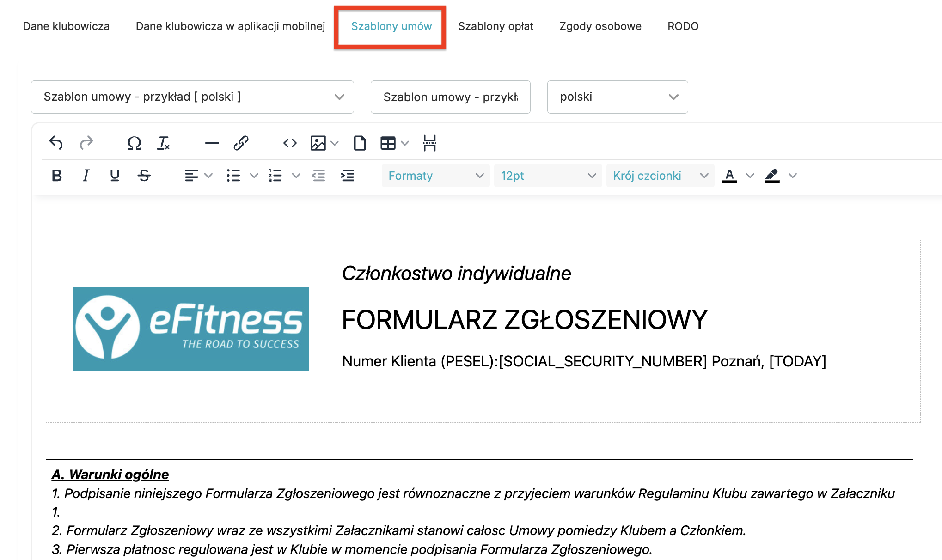Image resolution: width=942 pixels, height=560 pixels.
Task: Click the new document icon
Action: tap(360, 143)
